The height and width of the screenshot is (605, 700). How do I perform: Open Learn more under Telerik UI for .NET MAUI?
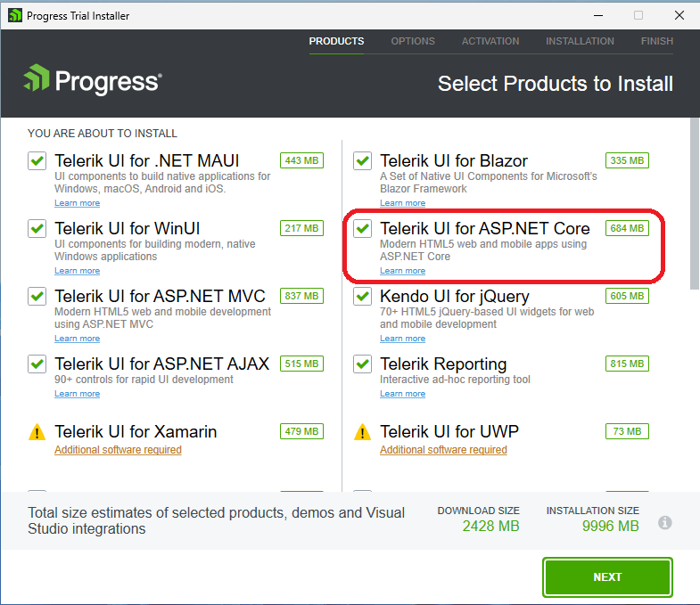78,203
